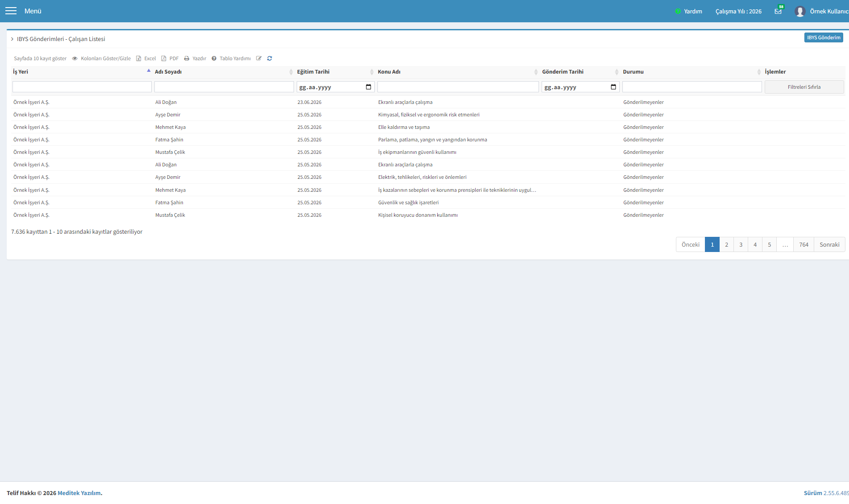
Task: Click the edit table pencil icon
Action: (x=259, y=58)
